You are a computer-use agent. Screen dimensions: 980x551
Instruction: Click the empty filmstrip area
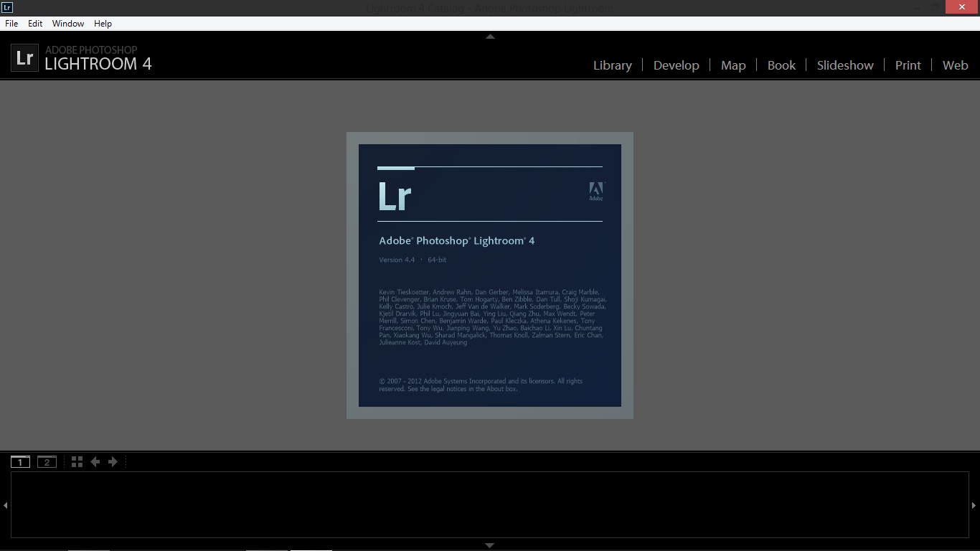point(490,505)
